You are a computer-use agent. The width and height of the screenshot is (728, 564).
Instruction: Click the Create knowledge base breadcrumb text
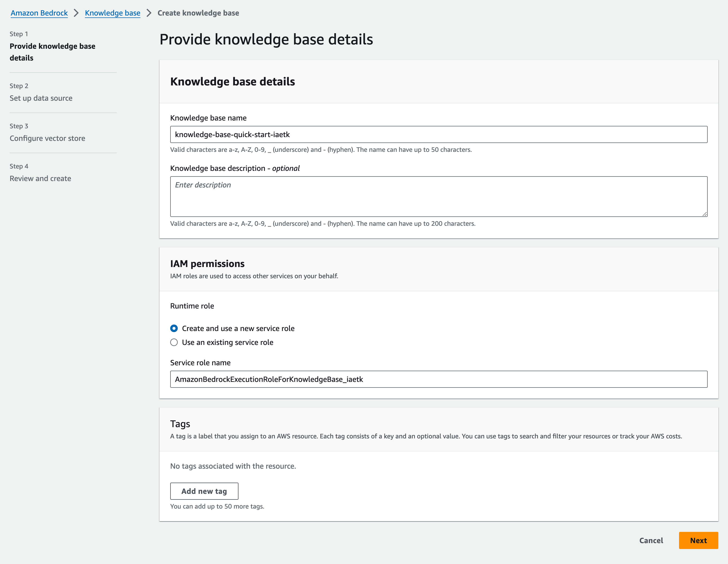198,13
